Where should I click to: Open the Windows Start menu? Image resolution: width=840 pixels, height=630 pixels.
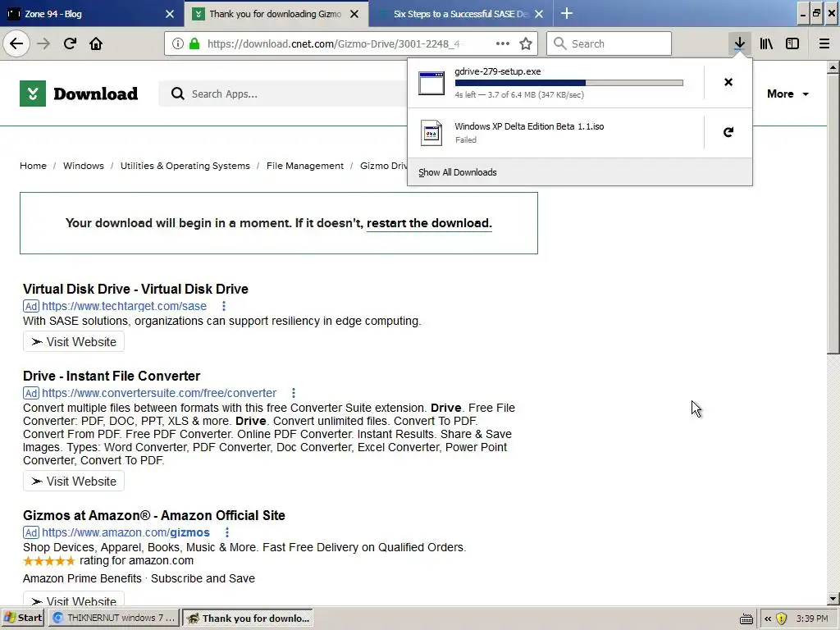point(23,619)
